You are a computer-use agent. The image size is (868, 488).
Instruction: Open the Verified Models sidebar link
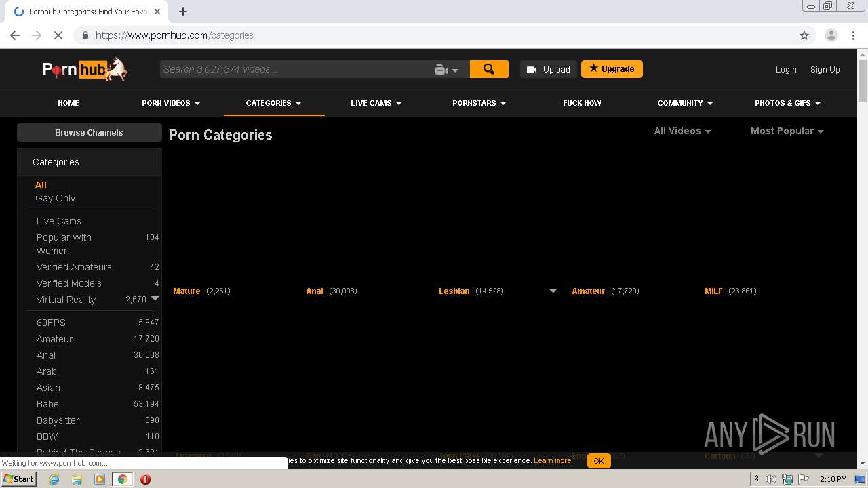(x=69, y=283)
